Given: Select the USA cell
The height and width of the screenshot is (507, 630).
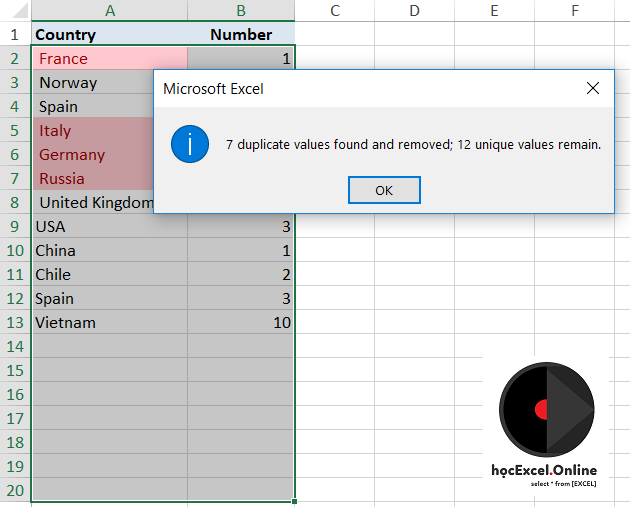Looking at the screenshot, I should pyautogui.click(x=109, y=226).
